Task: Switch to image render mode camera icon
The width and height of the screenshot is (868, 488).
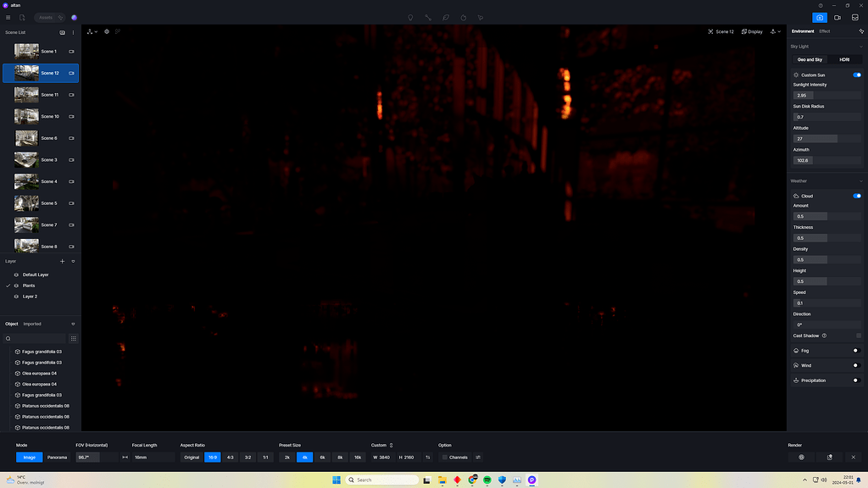Action: coord(820,18)
